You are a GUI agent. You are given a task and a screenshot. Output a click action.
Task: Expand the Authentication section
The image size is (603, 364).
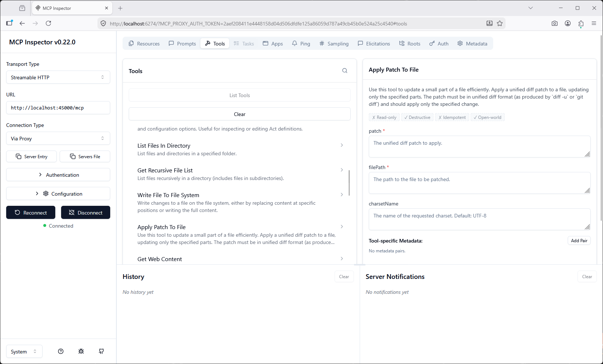tap(58, 175)
